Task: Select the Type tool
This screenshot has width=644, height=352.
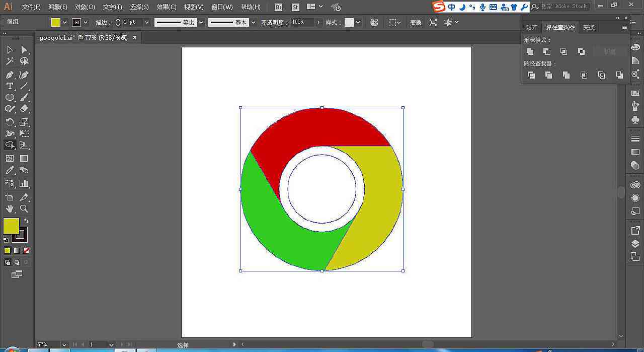Action: click(10, 86)
